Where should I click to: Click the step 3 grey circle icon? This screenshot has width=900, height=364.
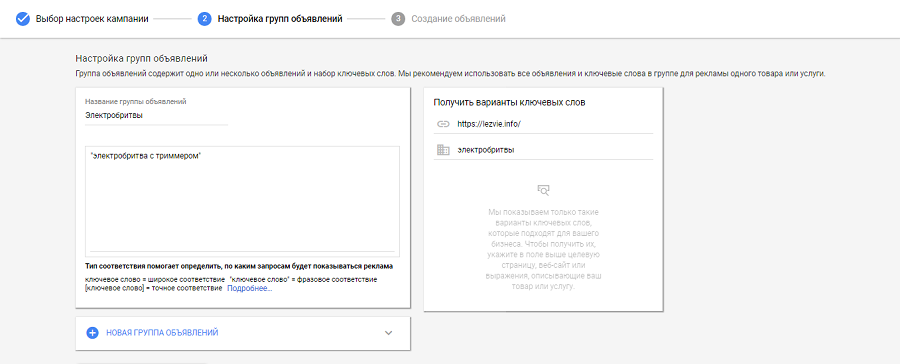point(398,19)
